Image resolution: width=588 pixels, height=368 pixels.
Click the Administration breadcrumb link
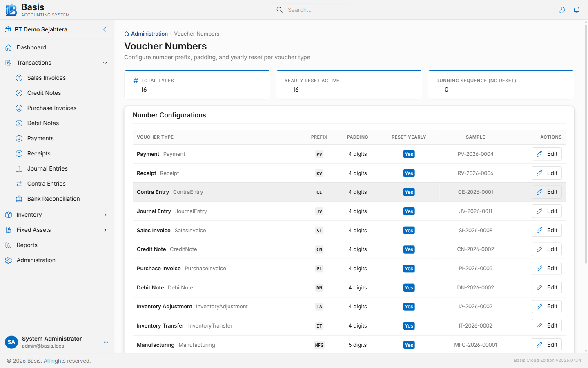point(149,34)
